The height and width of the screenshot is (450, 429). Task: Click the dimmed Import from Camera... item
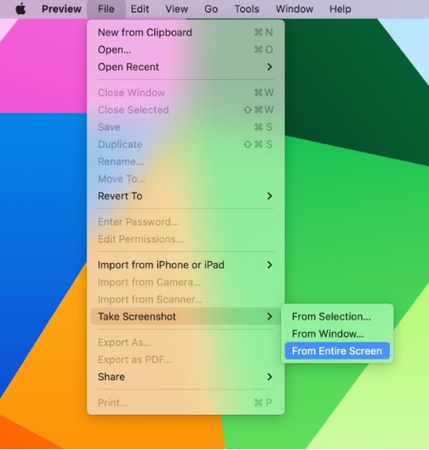pyautogui.click(x=186, y=282)
